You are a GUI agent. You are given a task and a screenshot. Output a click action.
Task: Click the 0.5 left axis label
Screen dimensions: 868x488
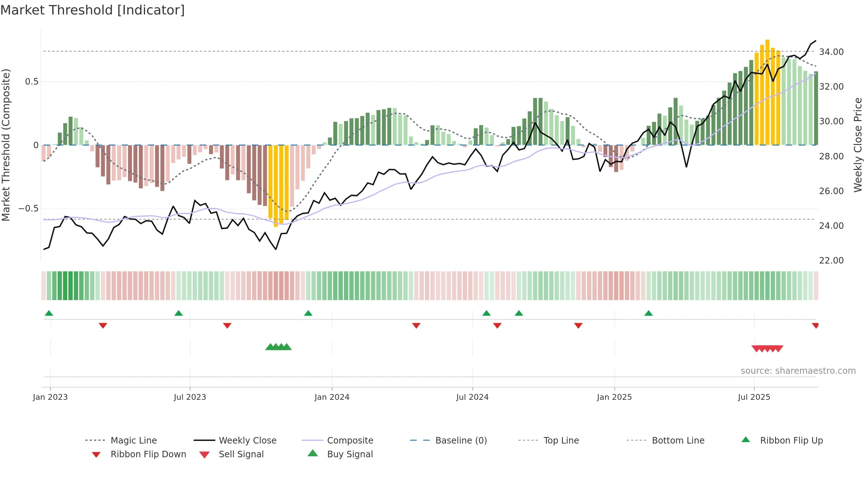tap(32, 82)
